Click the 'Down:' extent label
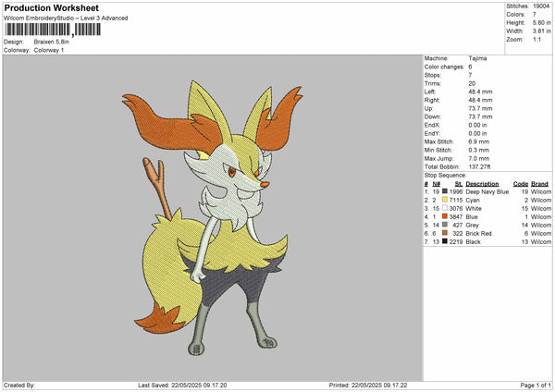Viewport: 555px width, 392px height. pos(433,116)
